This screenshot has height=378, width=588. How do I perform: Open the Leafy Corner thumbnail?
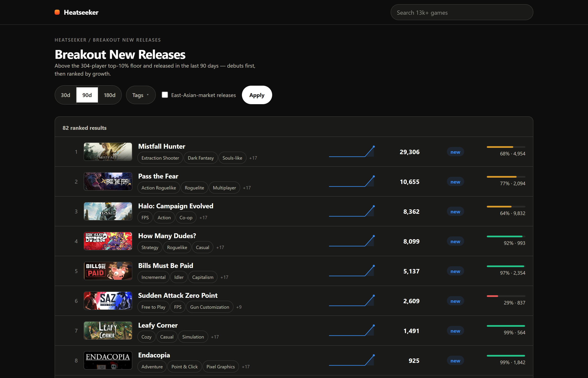pyautogui.click(x=108, y=331)
